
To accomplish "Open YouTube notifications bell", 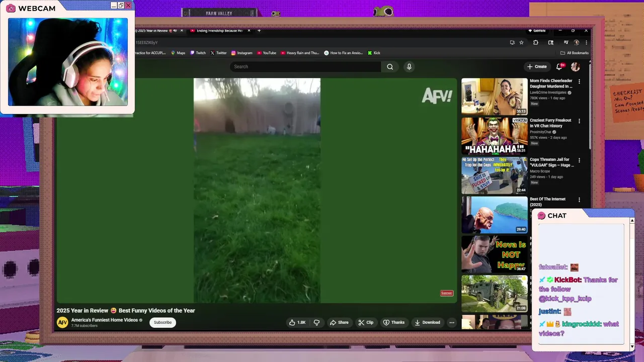I will [x=559, y=66].
